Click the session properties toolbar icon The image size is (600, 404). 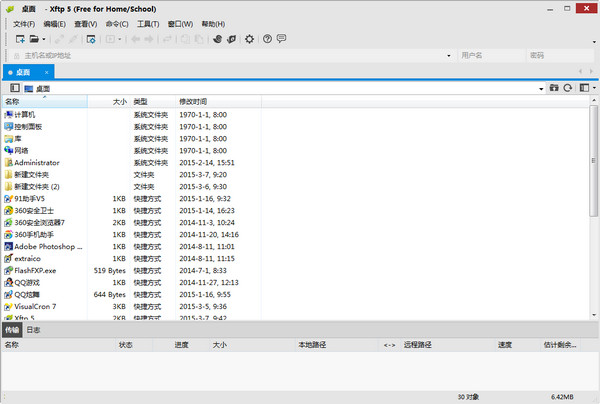[x=91, y=39]
